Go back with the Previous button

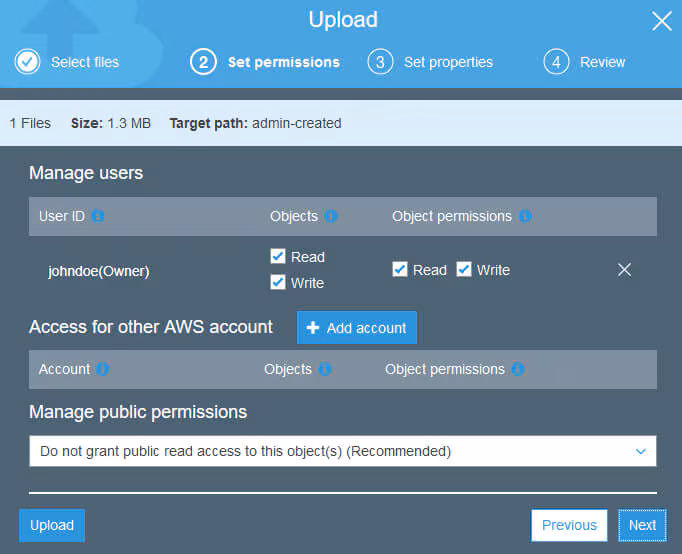(x=569, y=525)
